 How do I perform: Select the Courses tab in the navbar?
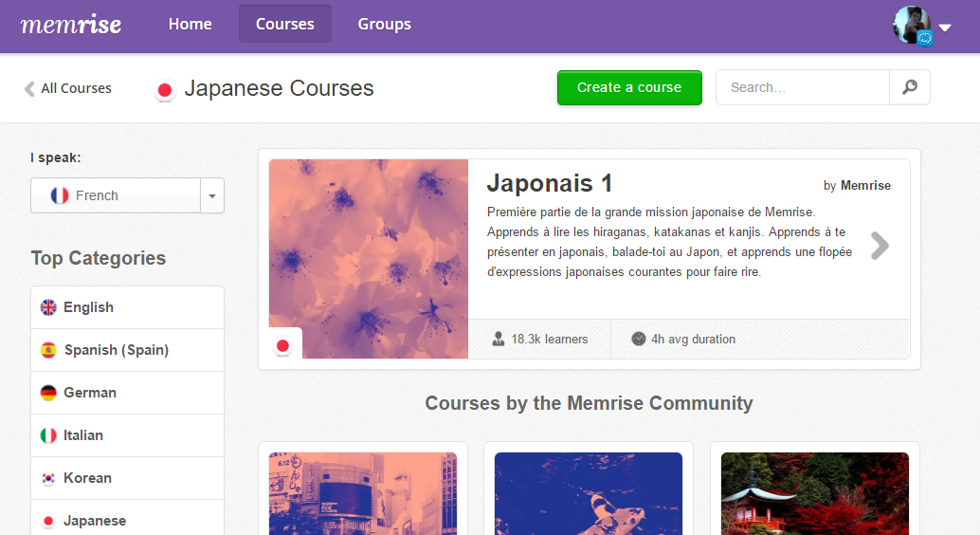pyautogui.click(x=285, y=25)
